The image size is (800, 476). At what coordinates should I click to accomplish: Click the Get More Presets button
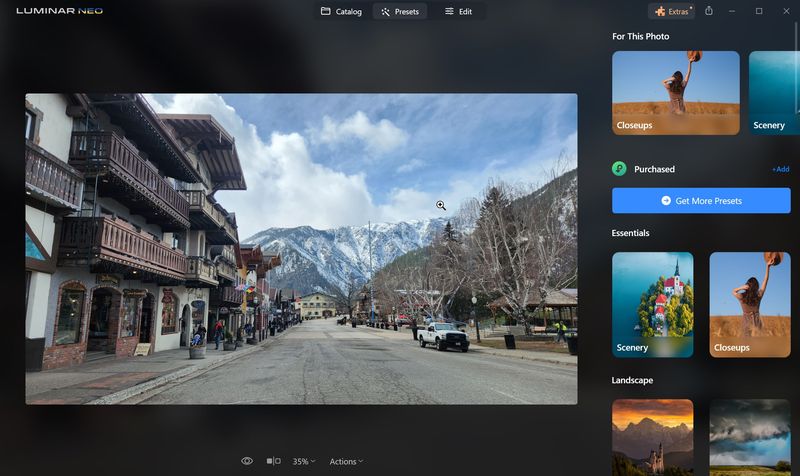tap(701, 201)
